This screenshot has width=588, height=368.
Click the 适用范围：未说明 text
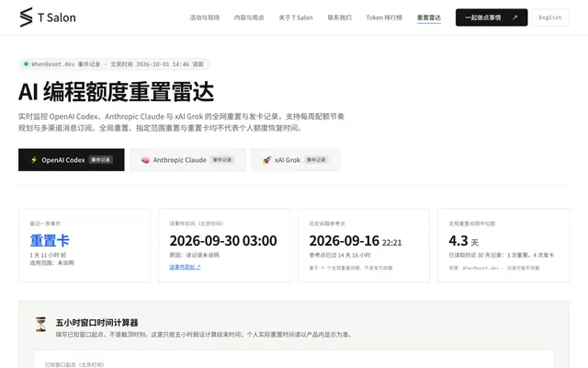click(51, 263)
